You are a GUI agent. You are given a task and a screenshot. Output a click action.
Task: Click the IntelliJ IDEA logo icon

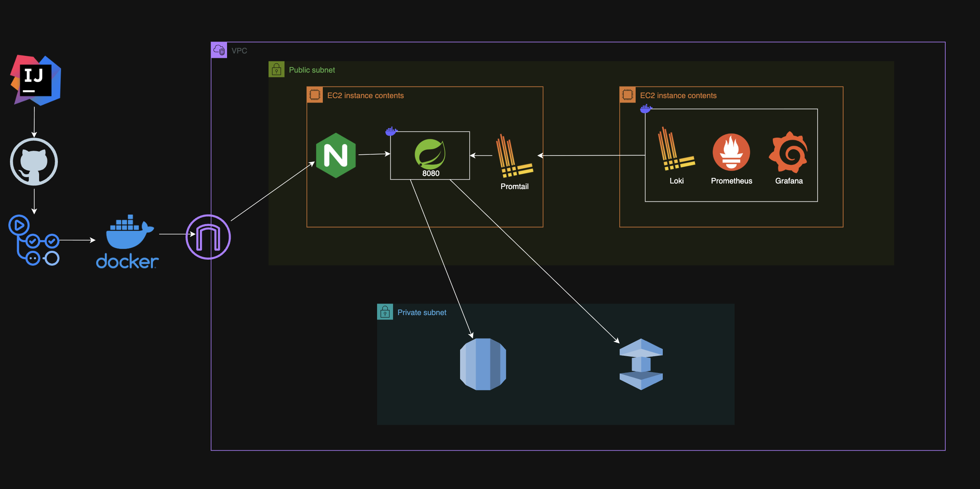36,80
